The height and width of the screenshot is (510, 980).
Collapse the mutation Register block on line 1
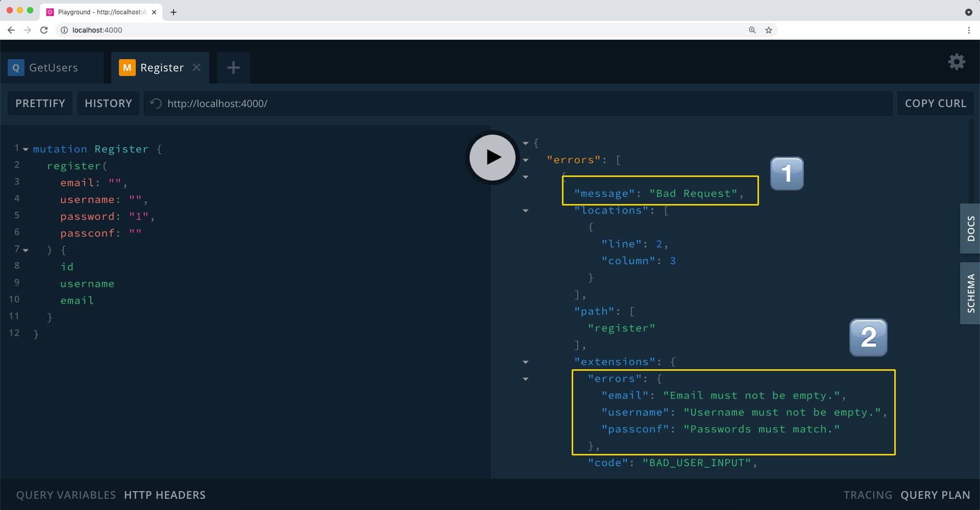coord(26,149)
